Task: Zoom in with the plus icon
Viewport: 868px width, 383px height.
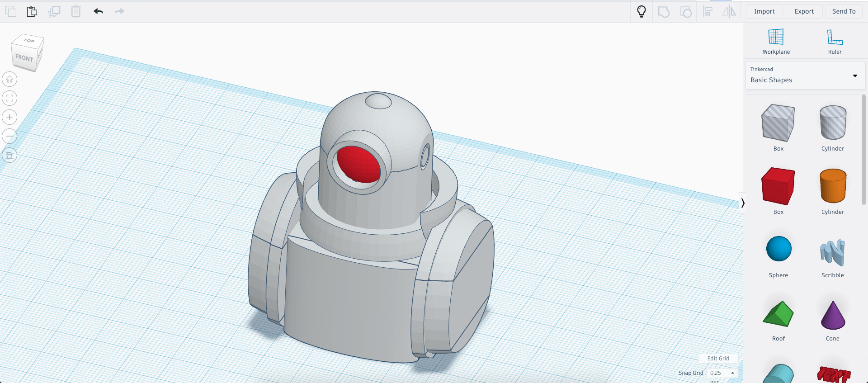Action: pyautogui.click(x=9, y=117)
